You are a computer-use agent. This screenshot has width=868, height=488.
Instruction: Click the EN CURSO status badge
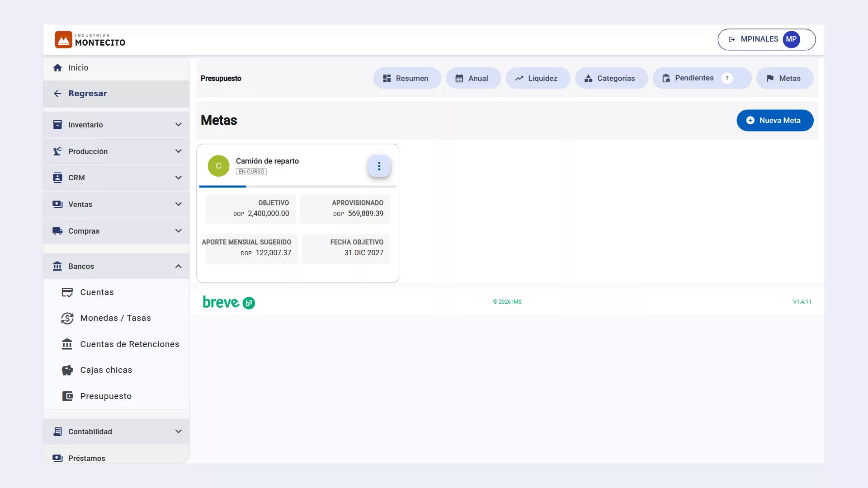(x=251, y=172)
